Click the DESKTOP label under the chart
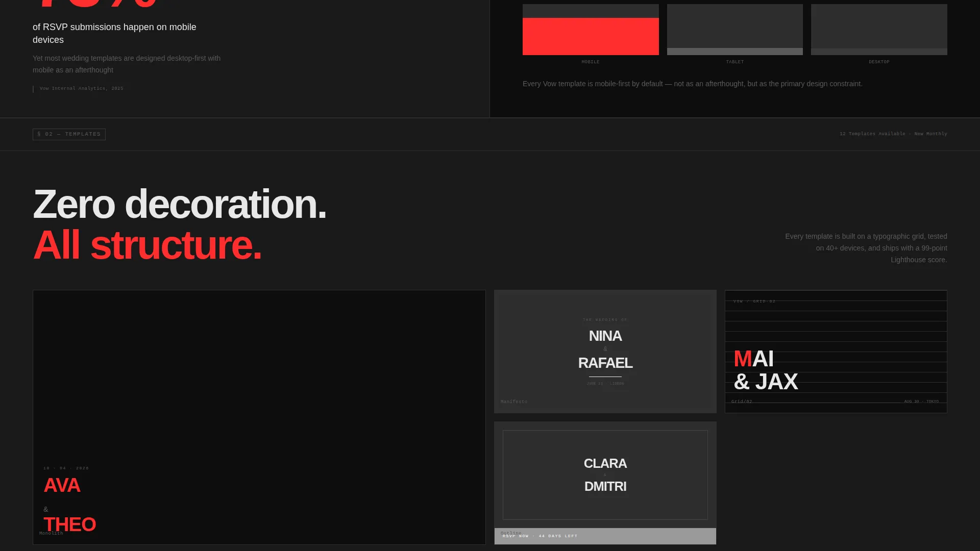 879,62
